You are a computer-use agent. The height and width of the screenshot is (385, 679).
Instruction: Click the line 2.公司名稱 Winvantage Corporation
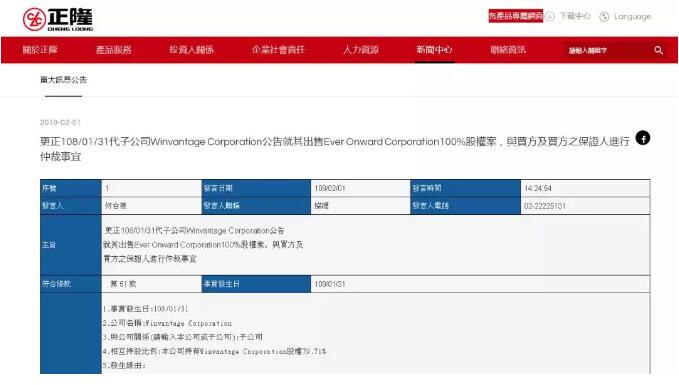(167, 323)
